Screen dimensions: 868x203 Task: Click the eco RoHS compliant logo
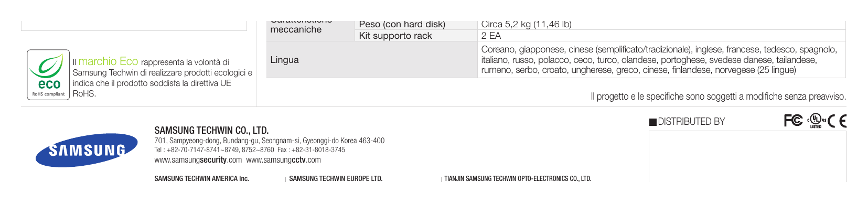48,75
